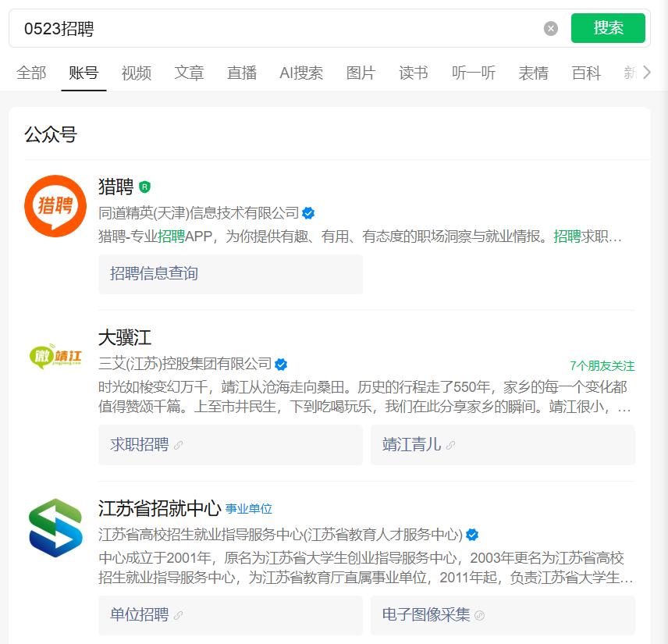Click the 时光如梭变幻万千 description text
The width and height of the screenshot is (668, 644).
click(x=364, y=397)
